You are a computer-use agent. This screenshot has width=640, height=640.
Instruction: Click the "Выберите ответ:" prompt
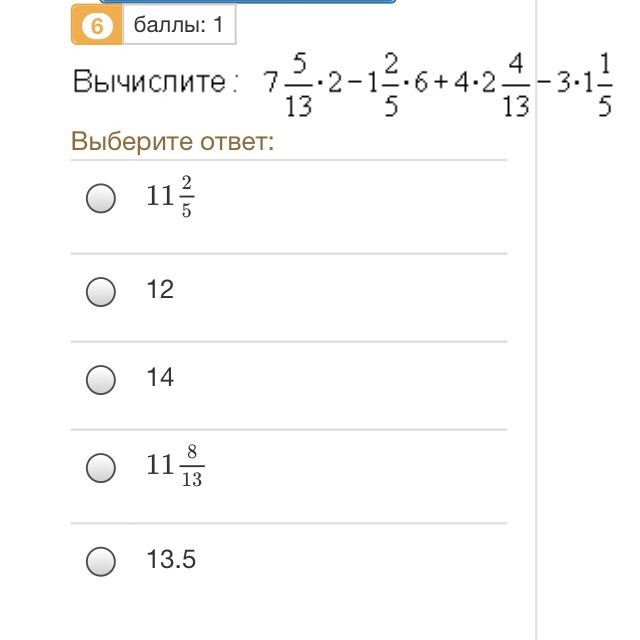point(172,142)
